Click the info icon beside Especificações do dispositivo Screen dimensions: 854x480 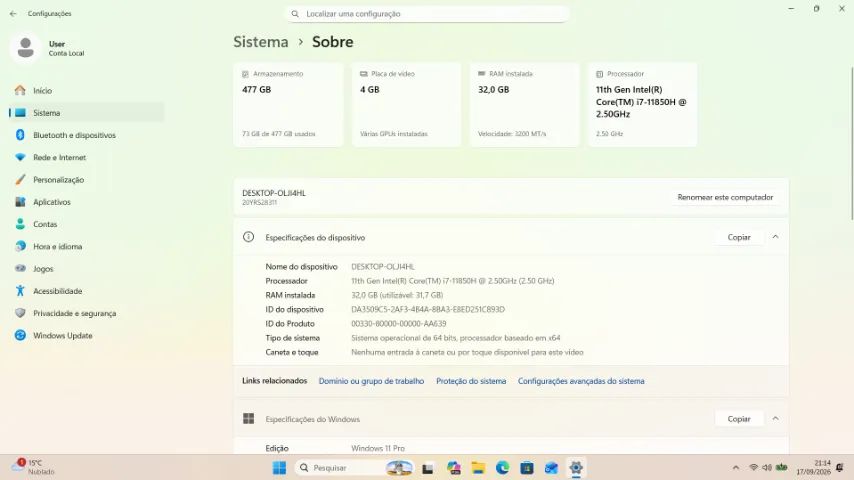248,237
